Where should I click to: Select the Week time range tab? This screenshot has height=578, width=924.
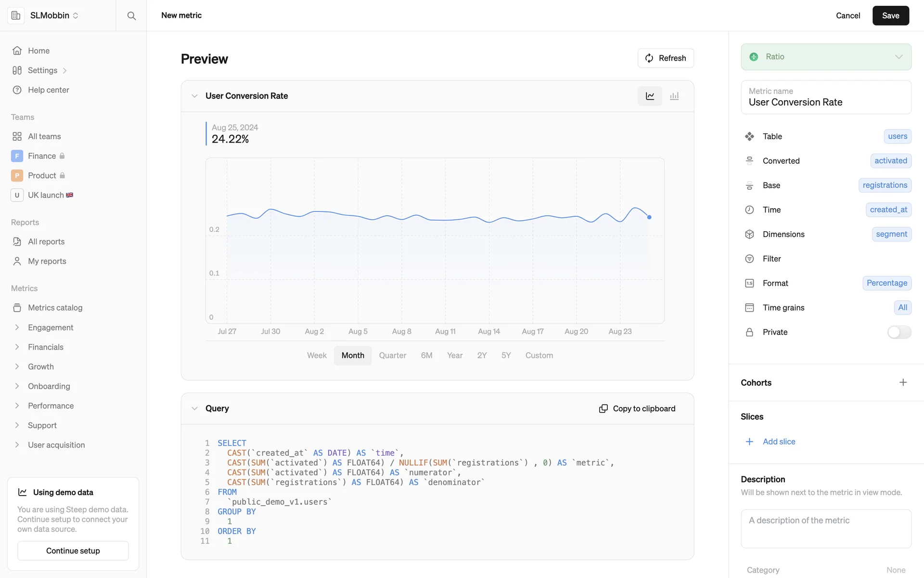point(317,355)
